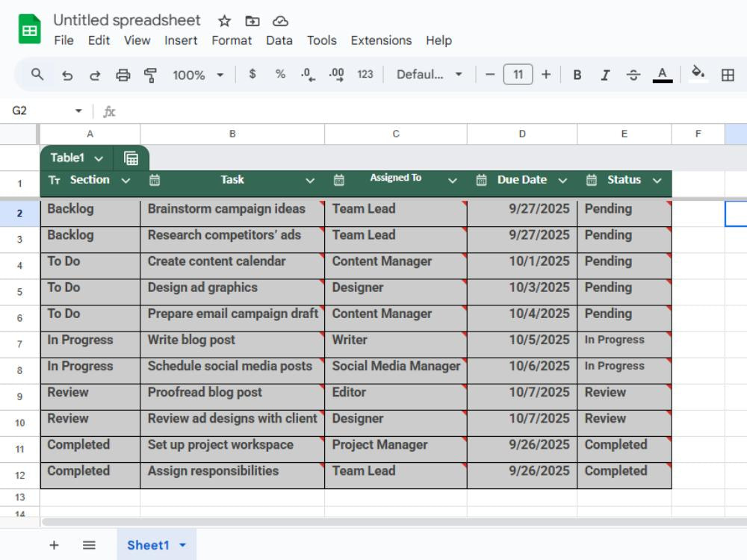The image size is (747, 560).
Task: Rename the Untitled spreadsheet title
Action: 127,20
